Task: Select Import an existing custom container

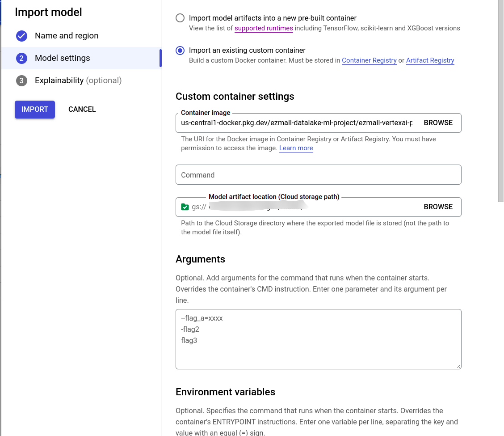Action: 180,51
